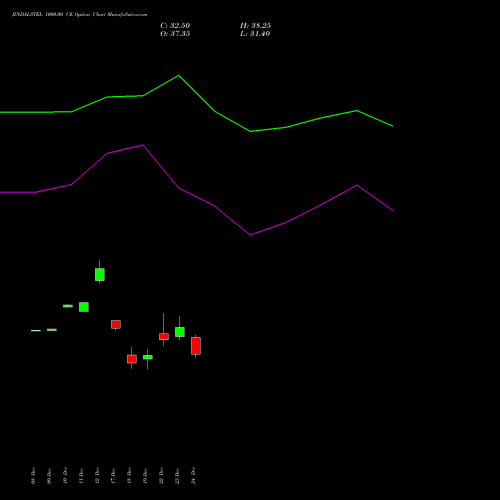Viewport: 500px width, 500px height.
Task: Click the low value L: 31.40
Action: point(255,34)
